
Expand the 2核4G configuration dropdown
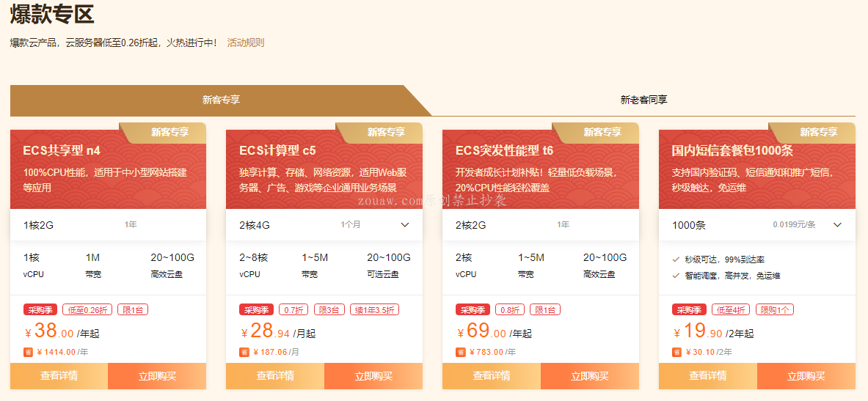pos(404,225)
